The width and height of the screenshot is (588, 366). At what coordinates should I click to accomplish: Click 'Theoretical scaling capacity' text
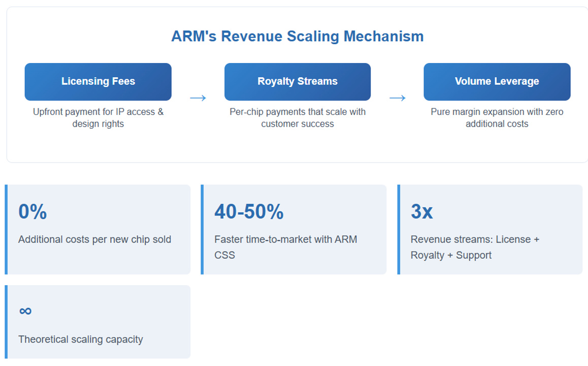tap(81, 340)
